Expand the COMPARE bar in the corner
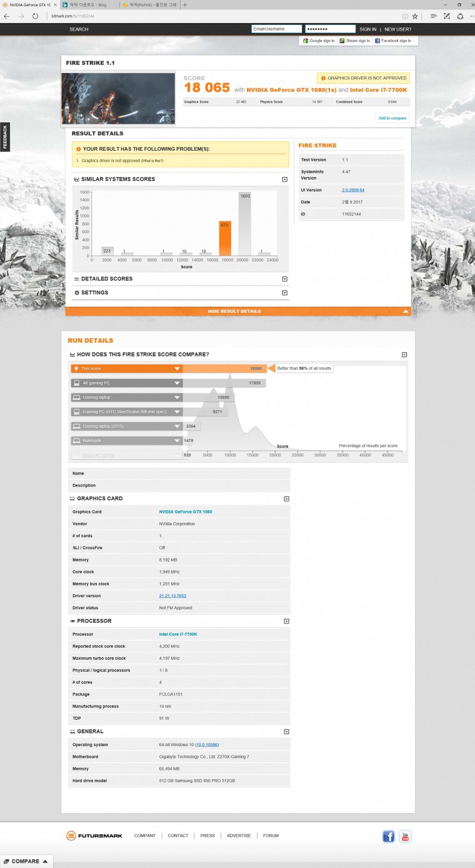The image size is (475, 868). pyautogui.click(x=26, y=861)
